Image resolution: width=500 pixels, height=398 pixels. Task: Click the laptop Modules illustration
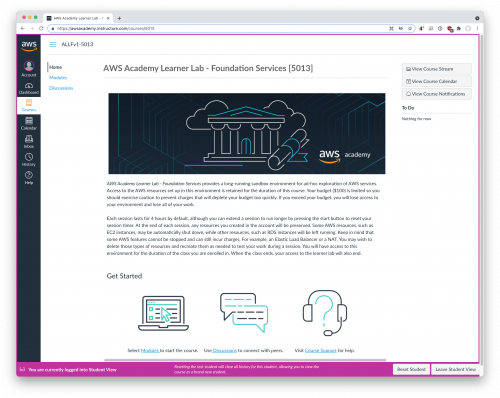click(x=163, y=313)
